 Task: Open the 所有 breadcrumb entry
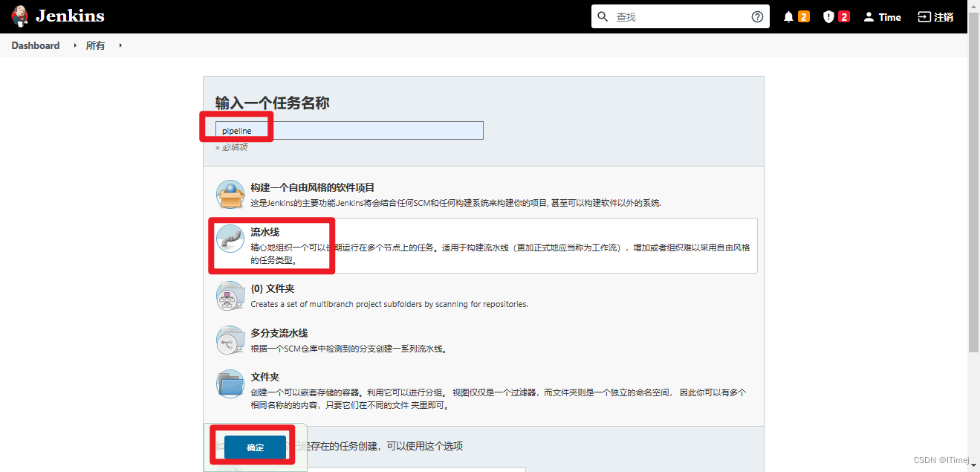[95, 45]
